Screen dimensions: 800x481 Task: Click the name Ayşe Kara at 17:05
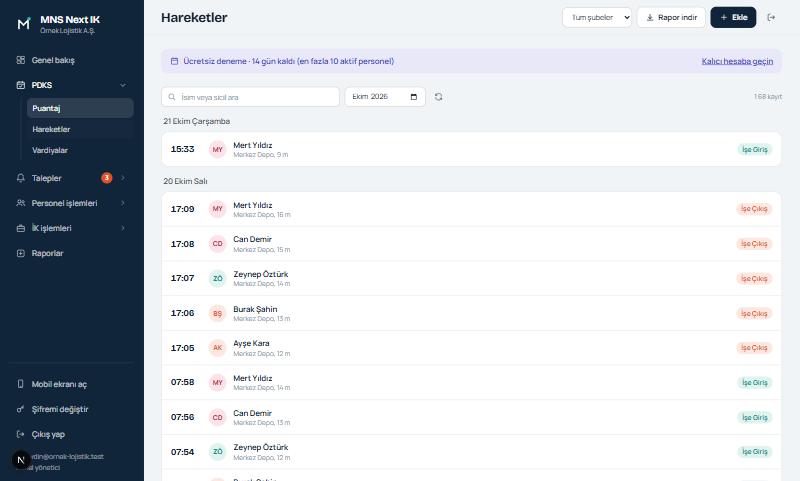(x=251, y=343)
